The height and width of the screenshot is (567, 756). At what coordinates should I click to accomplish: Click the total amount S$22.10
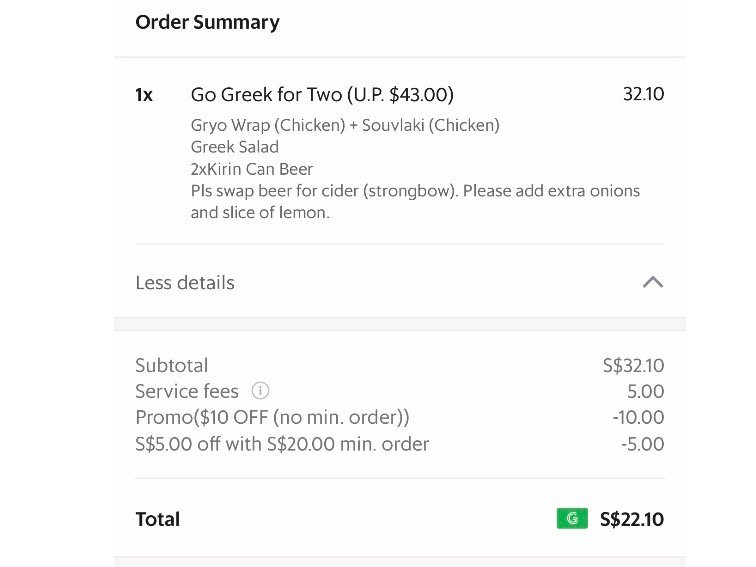[x=632, y=519]
